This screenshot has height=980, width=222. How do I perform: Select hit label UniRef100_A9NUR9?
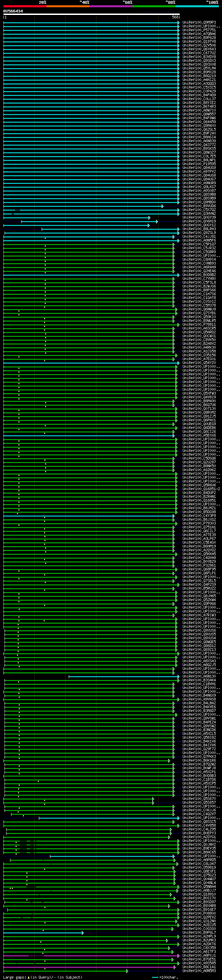(199, 183)
